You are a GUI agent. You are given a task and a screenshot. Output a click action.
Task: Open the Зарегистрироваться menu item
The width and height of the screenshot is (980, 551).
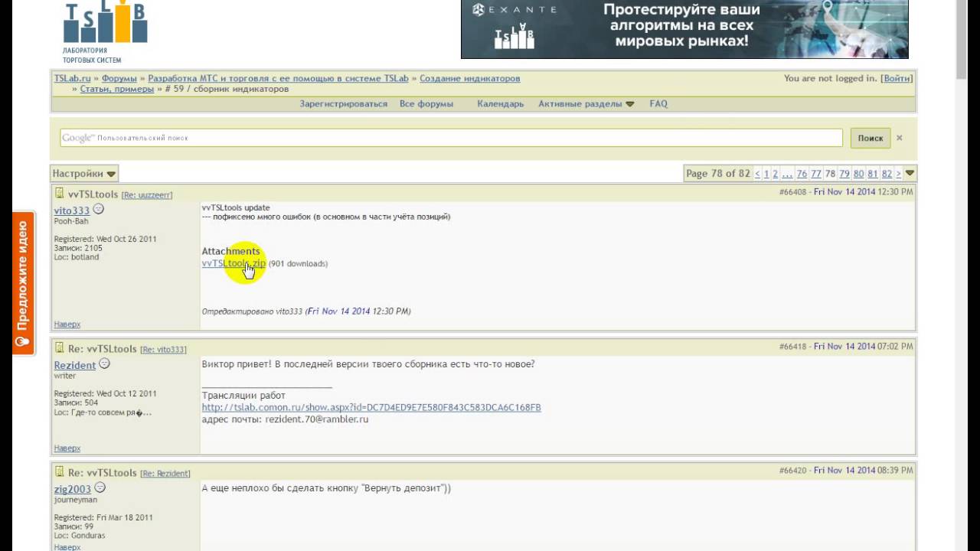pos(344,103)
